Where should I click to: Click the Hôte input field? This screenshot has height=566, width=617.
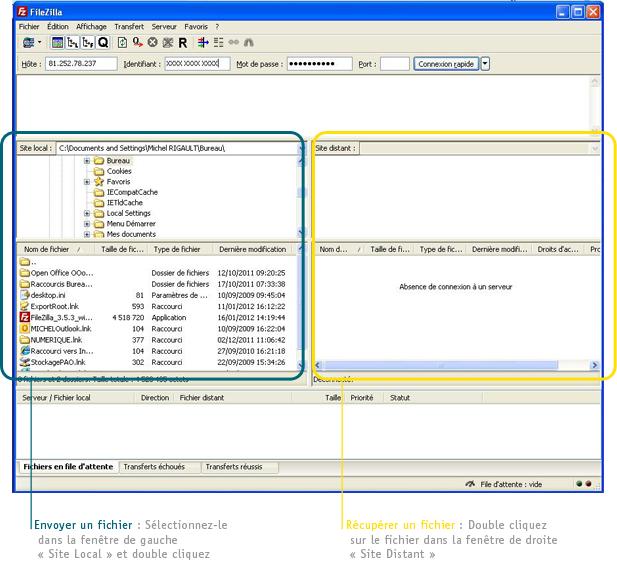pyautogui.click(x=81, y=64)
